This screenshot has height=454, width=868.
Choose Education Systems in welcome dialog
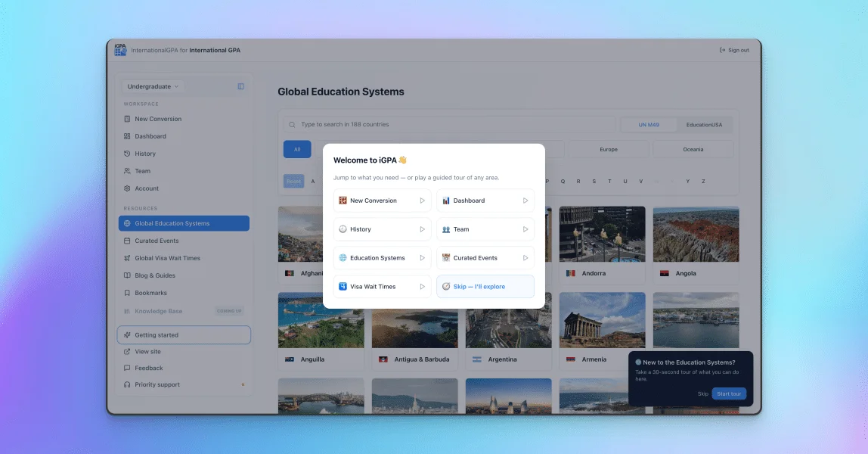pyautogui.click(x=383, y=258)
